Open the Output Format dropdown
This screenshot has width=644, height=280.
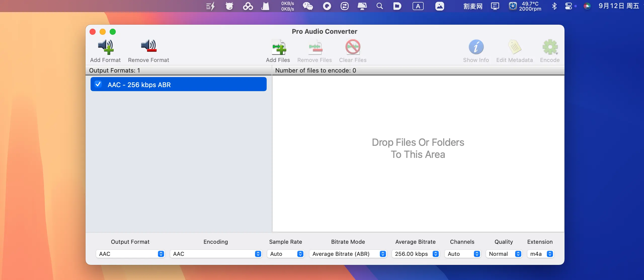130,254
